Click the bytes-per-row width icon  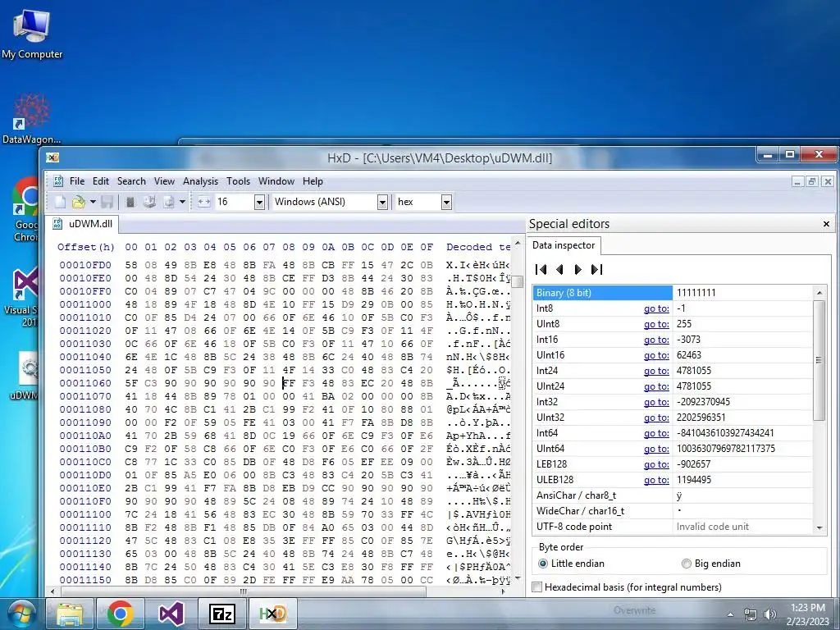coord(203,202)
